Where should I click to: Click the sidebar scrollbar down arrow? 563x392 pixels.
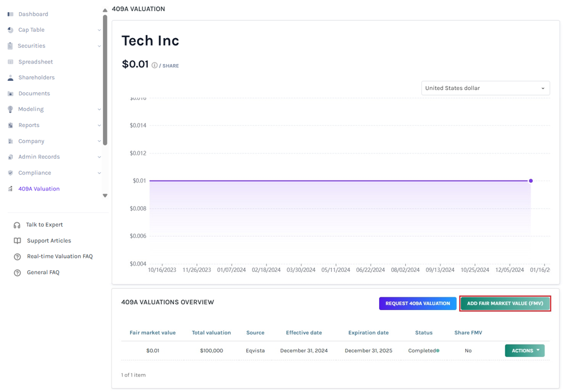click(x=105, y=196)
